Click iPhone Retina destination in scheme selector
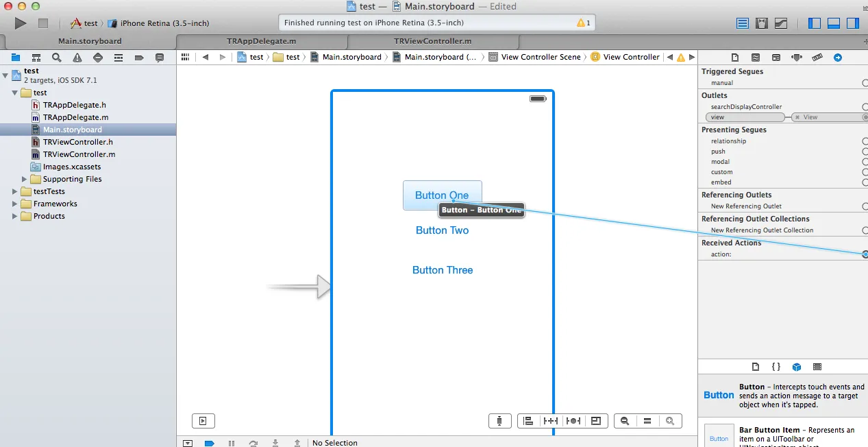Image resolution: width=868 pixels, height=447 pixels. [x=158, y=23]
